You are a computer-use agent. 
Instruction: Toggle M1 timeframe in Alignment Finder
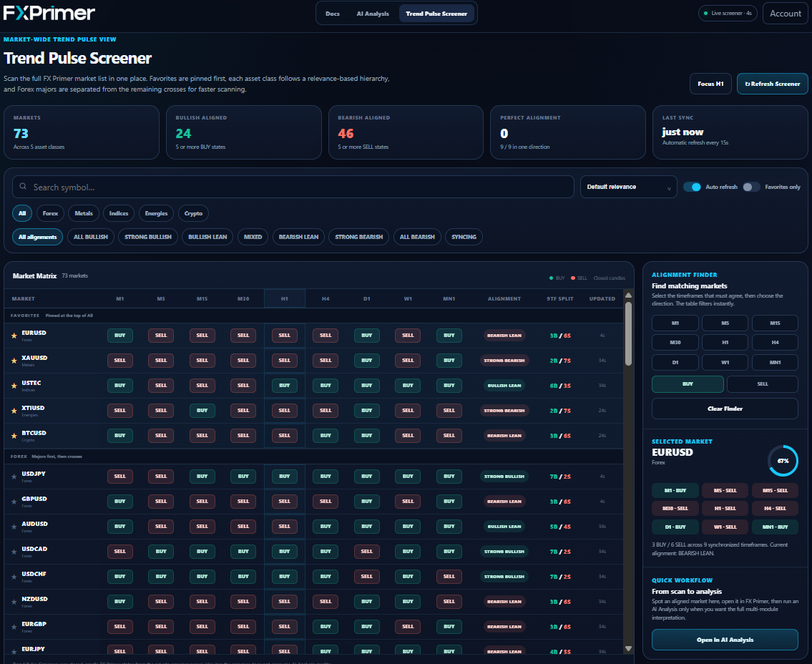pyautogui.click(x=675, y=323)
